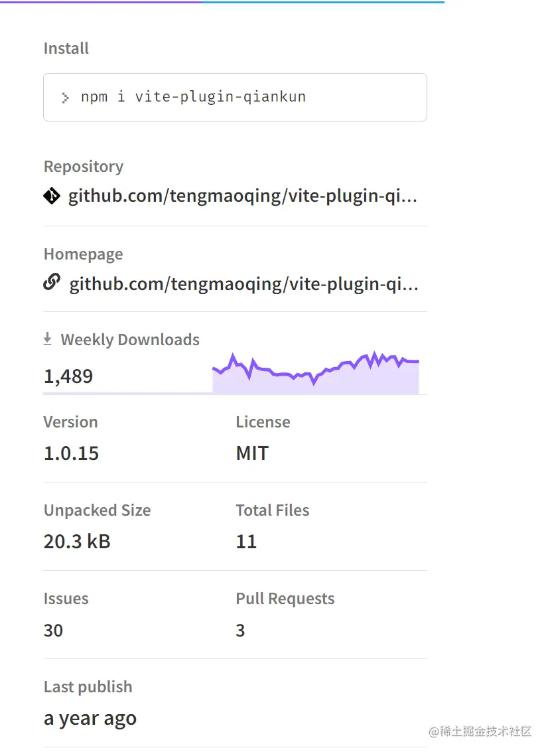Click the Install heading
550x756 pixels.
pyautogui.click(x=66, y=48)
